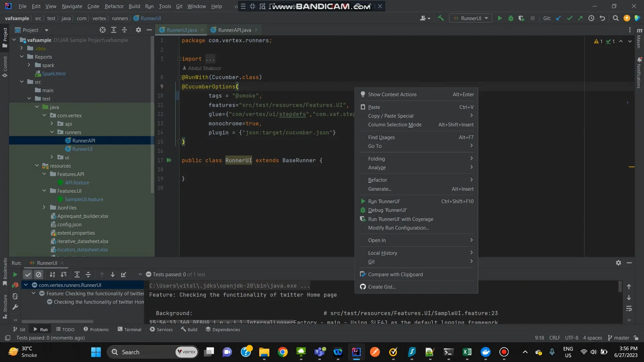The image size is (644, 362).
Task: Collapse the Reports folder in project tree
Action: point(22,57)
